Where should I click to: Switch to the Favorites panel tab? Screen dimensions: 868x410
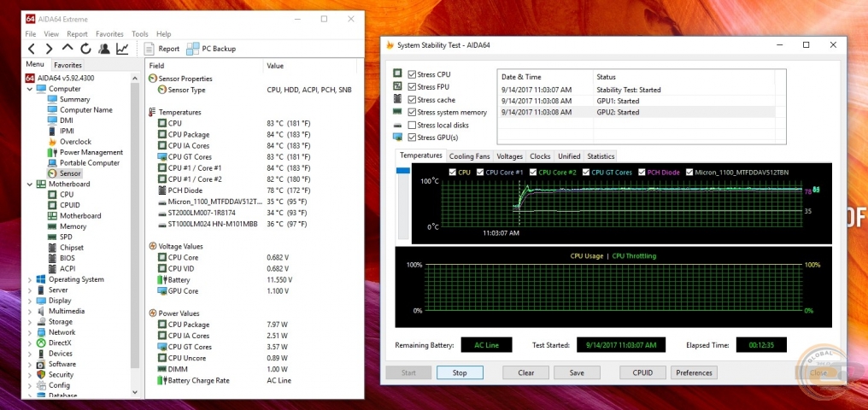67,65
